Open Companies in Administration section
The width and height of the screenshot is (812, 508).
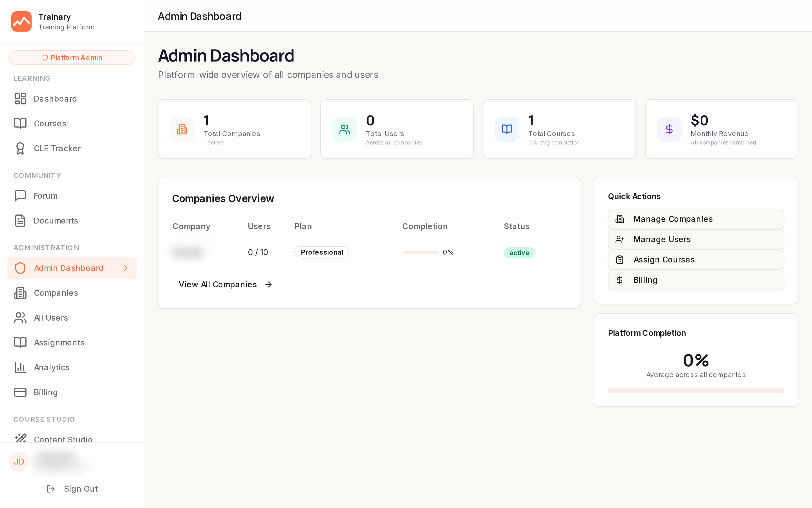pyautogui.click(x=72, y=293)
